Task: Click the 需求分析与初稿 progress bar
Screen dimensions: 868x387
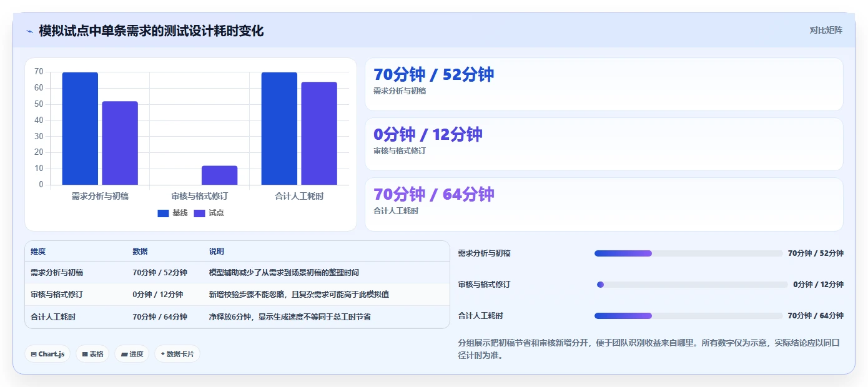Action: pyautogui.click(x=688, y=253)
